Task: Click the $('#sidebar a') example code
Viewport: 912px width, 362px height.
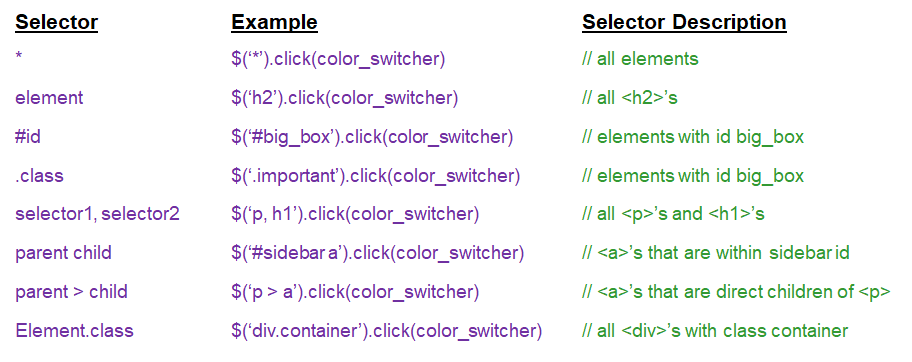Action: point(377,254)
